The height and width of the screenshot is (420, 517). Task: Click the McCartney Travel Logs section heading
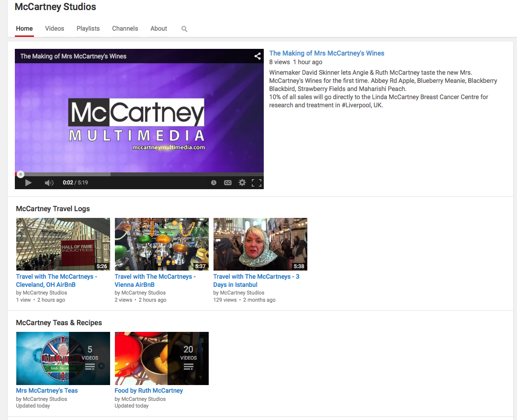click(x=53, y=209)
